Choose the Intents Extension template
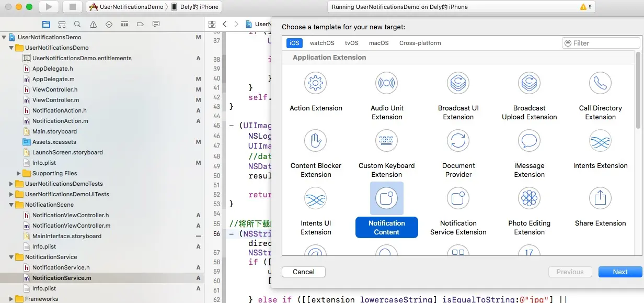 click(601, 149)
